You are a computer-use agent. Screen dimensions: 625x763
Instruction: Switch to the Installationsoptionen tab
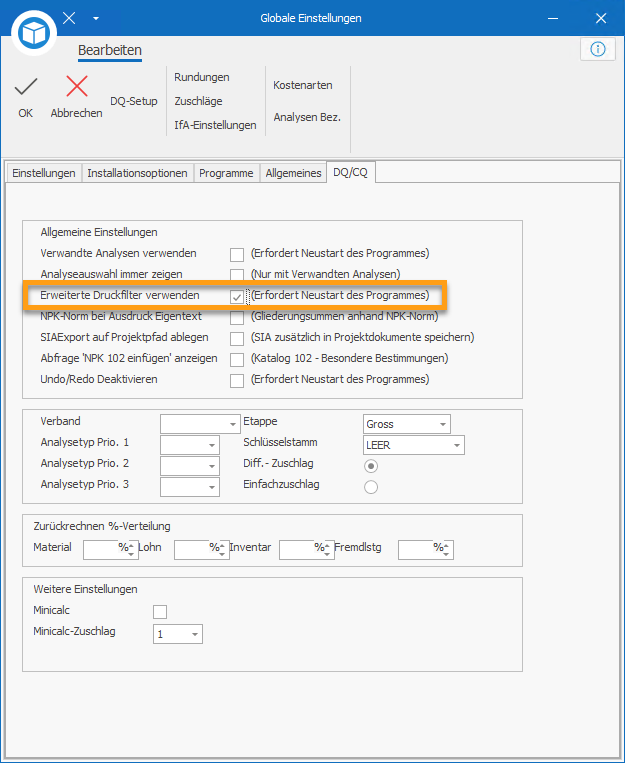tap(137, 173)
